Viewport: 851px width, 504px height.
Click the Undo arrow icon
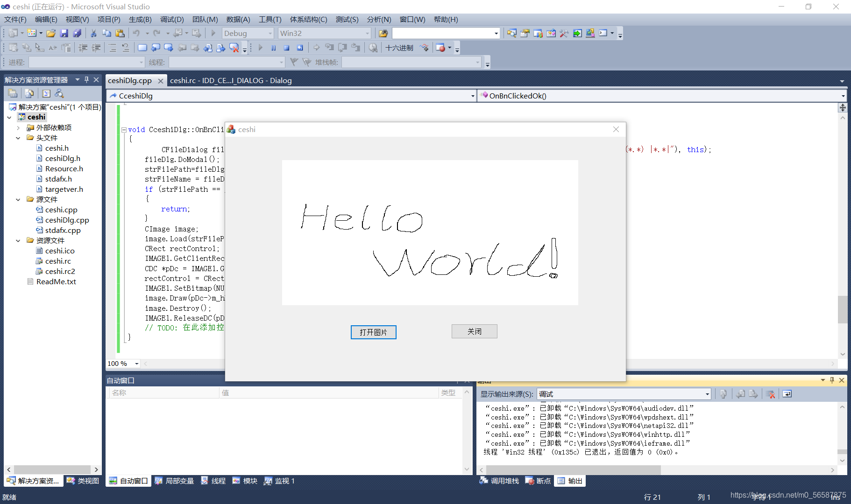(x=136, y=33)
